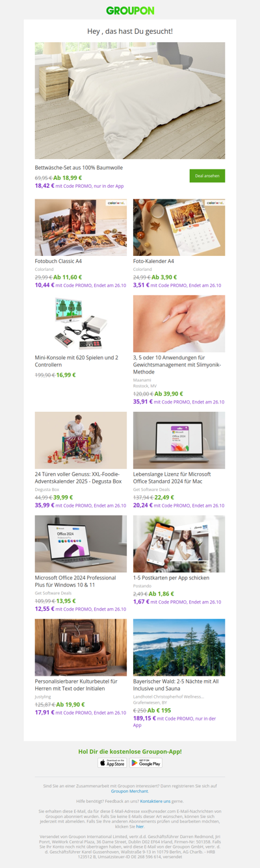This screenshot has width=260, height=868.
Task: Click the Kulturbeutel product image
Action: pos(81,647)
